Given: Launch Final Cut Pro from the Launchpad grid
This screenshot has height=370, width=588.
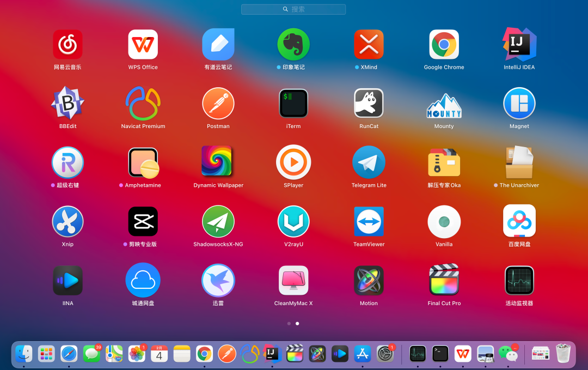Looking at the screenshot, I should pyautogui.click(x=444, y=279).
